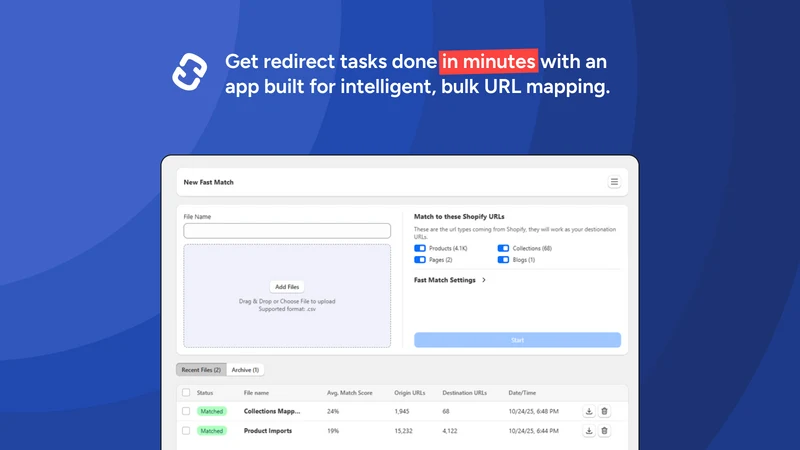Image resolution: width=800 pixels, height=450 pixels.
Task: Toggle the Pages (2) switch
Action: coord(420,260)
